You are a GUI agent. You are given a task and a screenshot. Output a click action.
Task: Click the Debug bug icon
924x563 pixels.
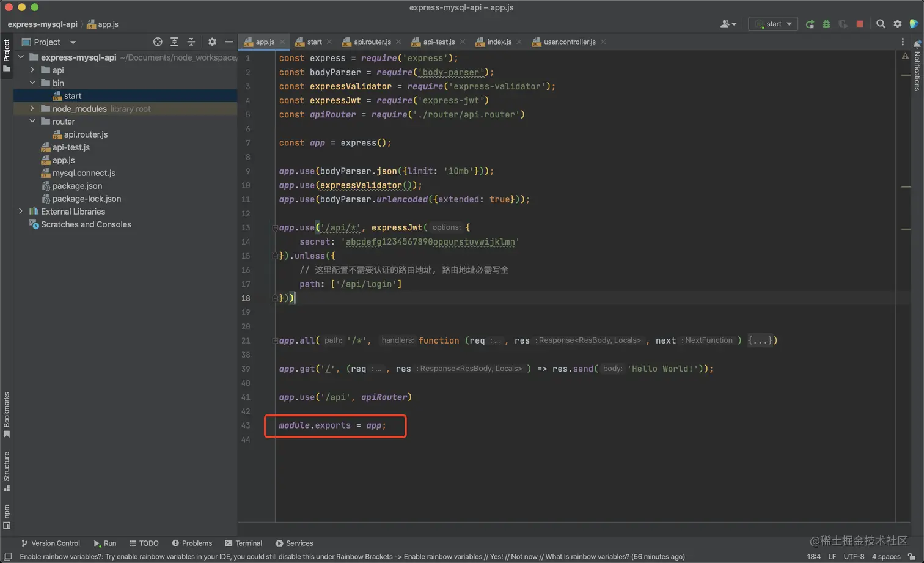(x=826, y=24)
